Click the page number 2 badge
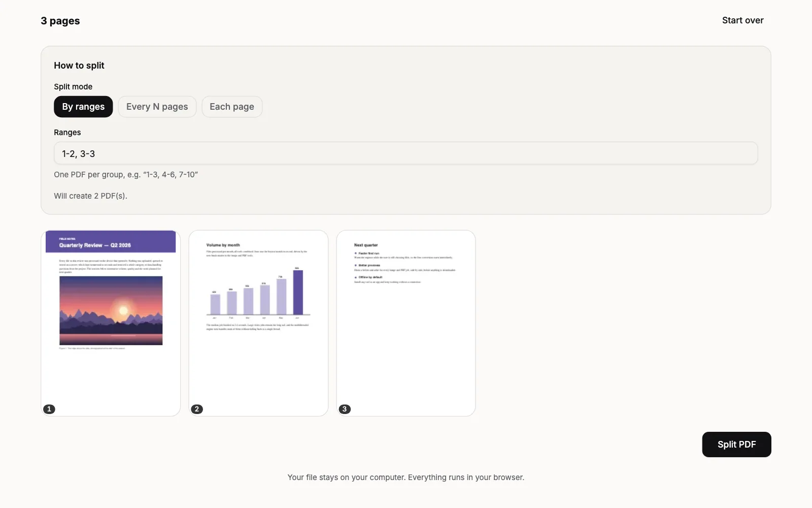812x508 pixels. 197,409
